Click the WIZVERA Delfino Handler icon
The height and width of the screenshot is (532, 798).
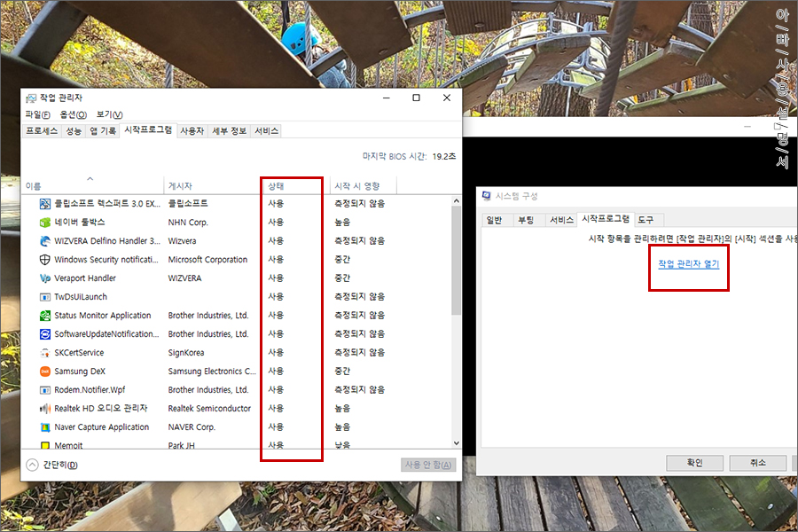click(45, 241)
